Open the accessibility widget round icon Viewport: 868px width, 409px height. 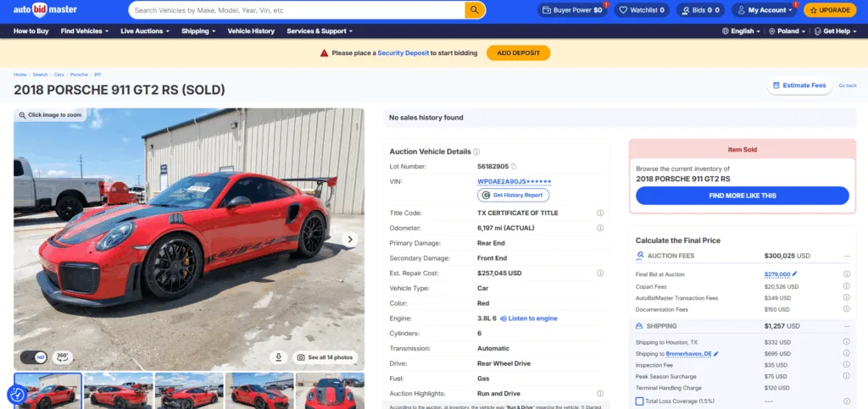click(17, 394)
